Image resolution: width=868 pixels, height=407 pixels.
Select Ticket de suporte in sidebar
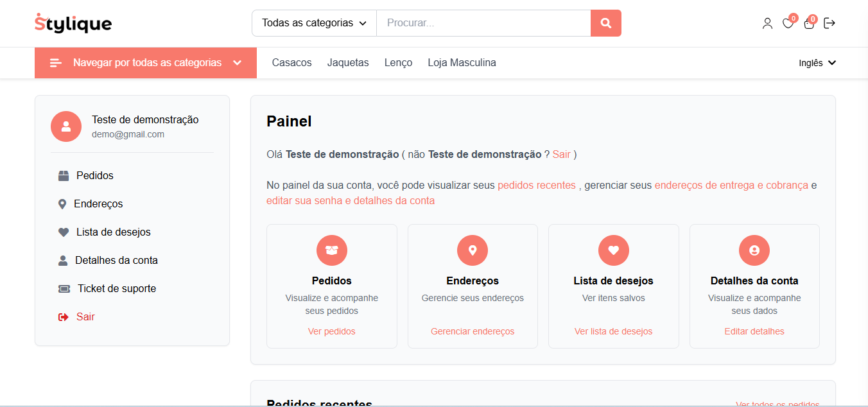coord(116,289)
